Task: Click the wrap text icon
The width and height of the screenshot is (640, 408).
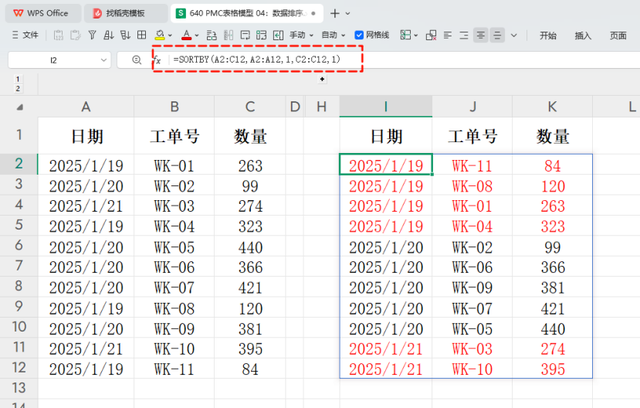Action: [245, 35]
